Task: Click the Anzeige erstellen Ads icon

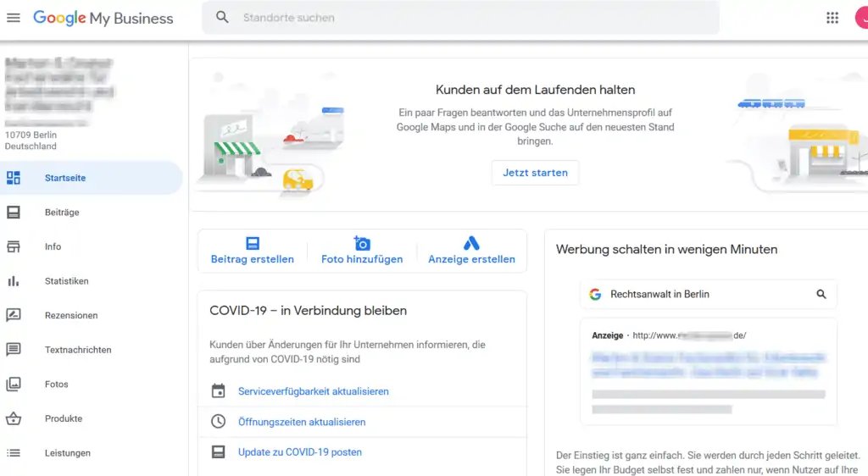Action: point(471,243)
